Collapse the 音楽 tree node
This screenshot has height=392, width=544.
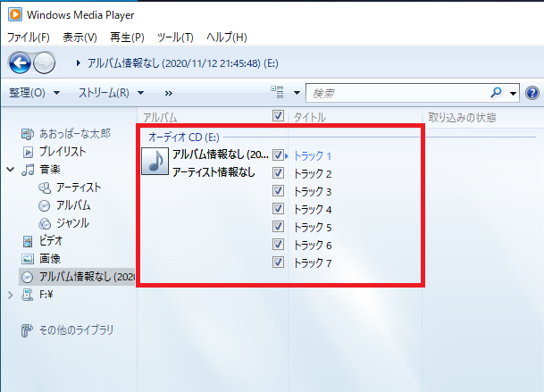coord(11,170)
